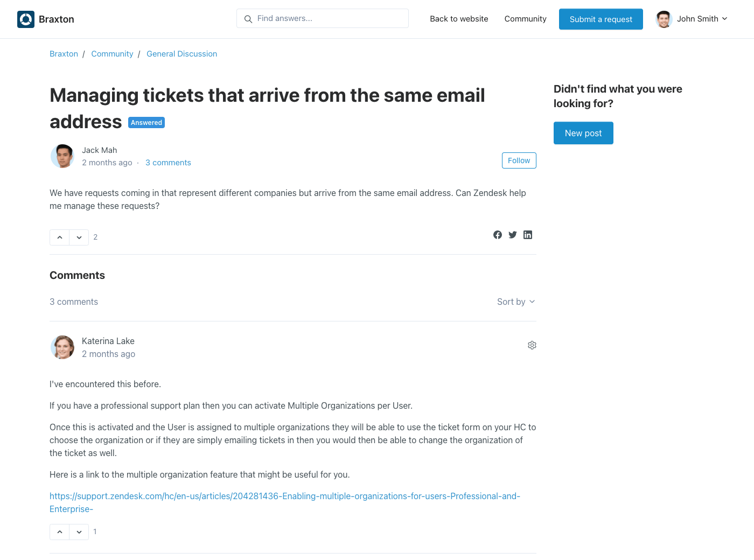This screenshot has height=560, width=754.
Task: Upvote Katerina Lake's comment
Action: 60,532
